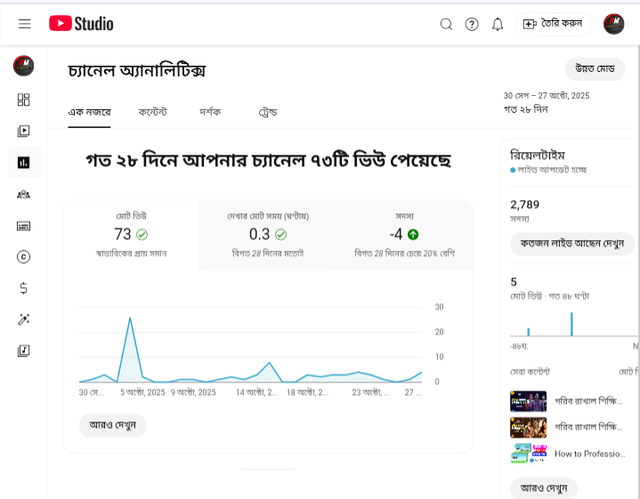Open Earn via sidebar dollar icon

[x=23, y=288]
